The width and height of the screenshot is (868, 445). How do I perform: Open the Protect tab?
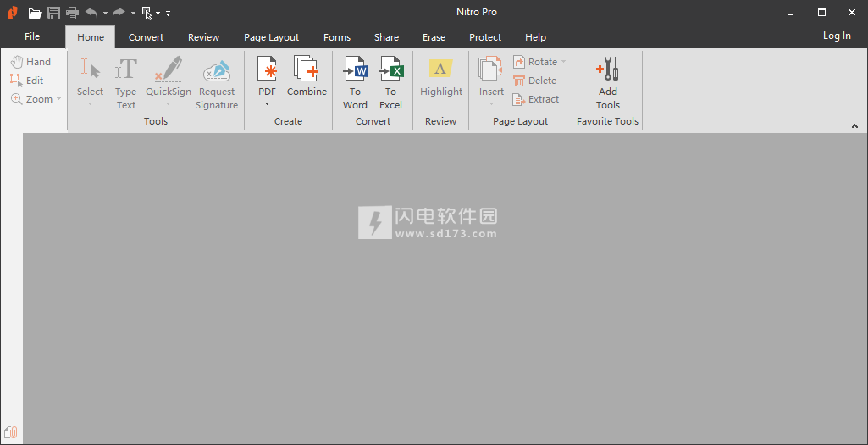point(485,37)
